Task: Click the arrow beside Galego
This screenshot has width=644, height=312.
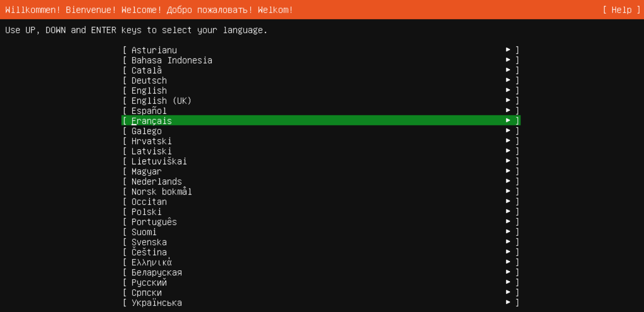Action: [x=508, y=131]
